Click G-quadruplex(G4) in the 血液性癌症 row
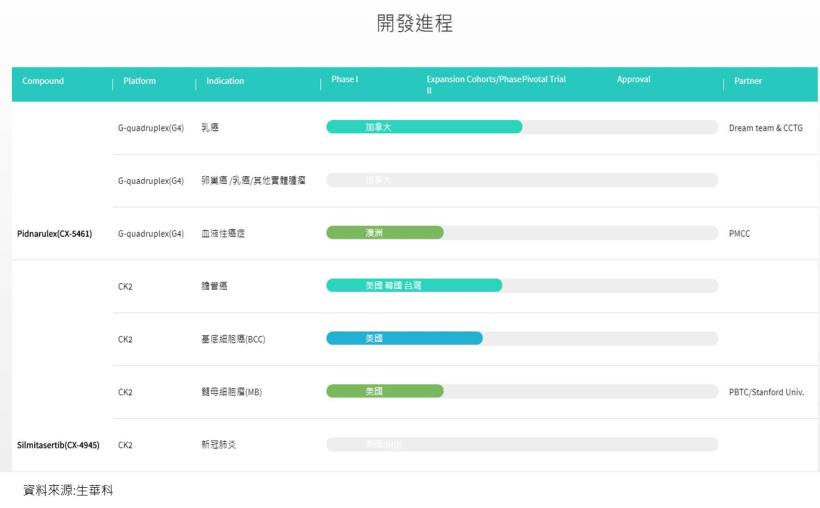The image size is (820, 508). pyautogui.click(x=151, y=233)
